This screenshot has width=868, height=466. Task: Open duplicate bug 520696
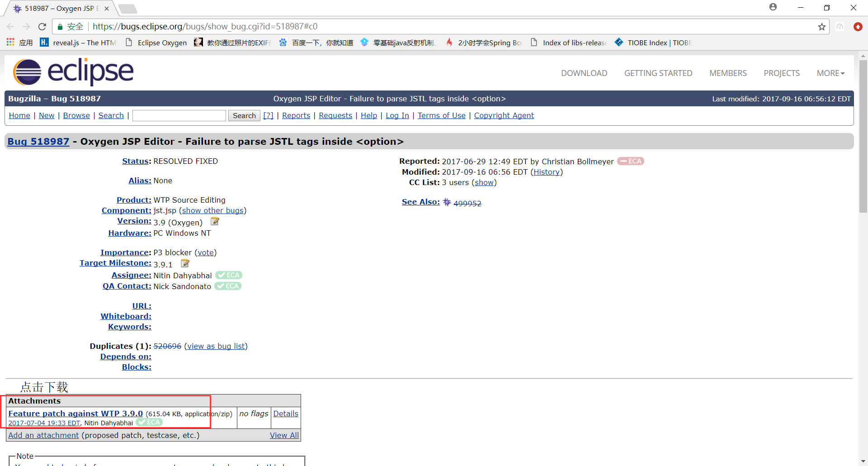(x=167, y=346)
